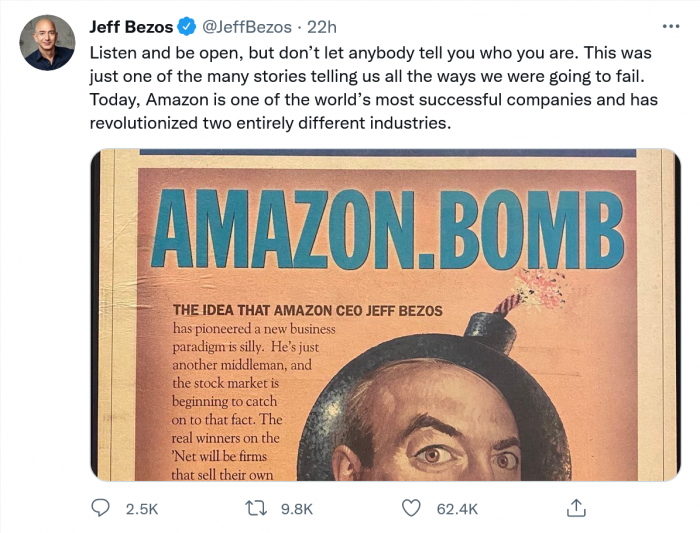
Task: Click the reply speech bubble icon
Action: tap(100, 509)
